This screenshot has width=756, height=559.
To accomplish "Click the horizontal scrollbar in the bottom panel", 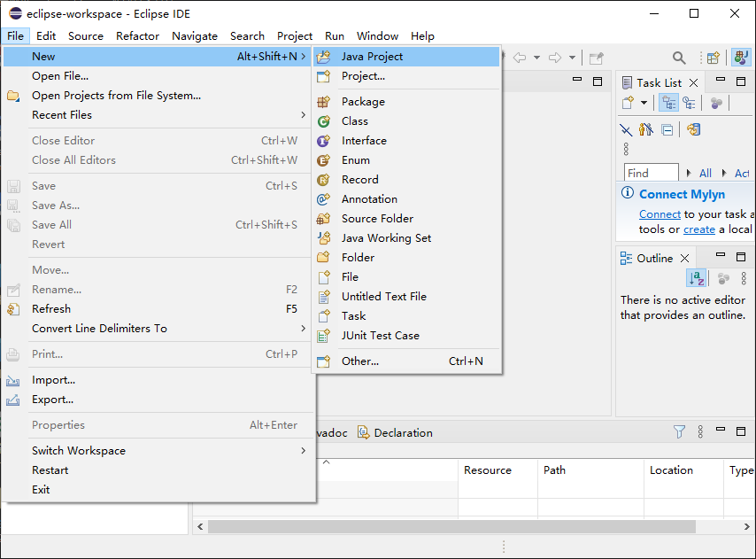I will pyautogui.click(x=451, y=527).
